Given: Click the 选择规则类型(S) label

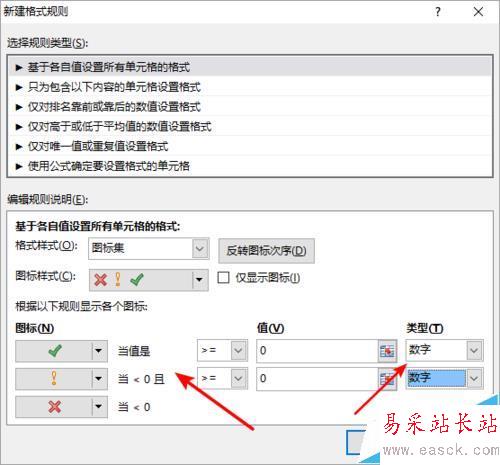Looking at the screenshot, I should (48, 43).
